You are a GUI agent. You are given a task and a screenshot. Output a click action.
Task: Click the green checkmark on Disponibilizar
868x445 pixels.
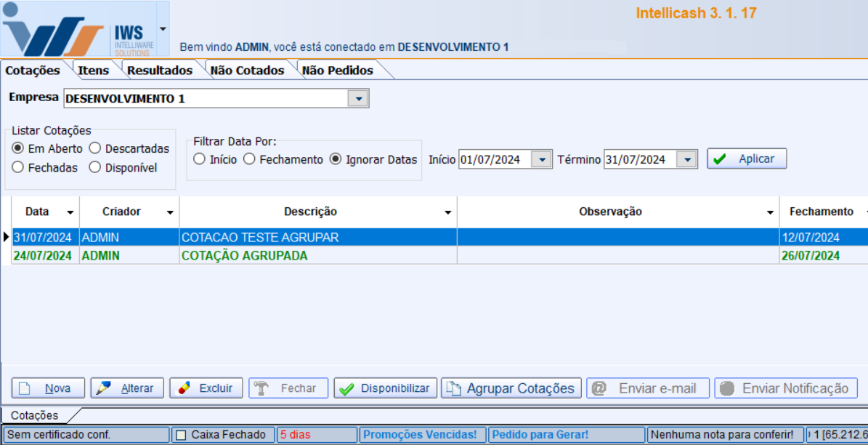[346, 388]
